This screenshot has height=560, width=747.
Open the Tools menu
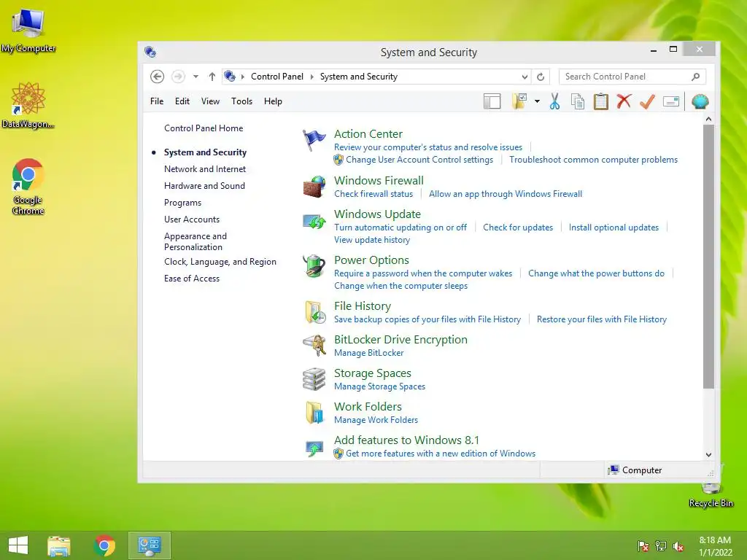pyautogui.click(x=241, y=101)
